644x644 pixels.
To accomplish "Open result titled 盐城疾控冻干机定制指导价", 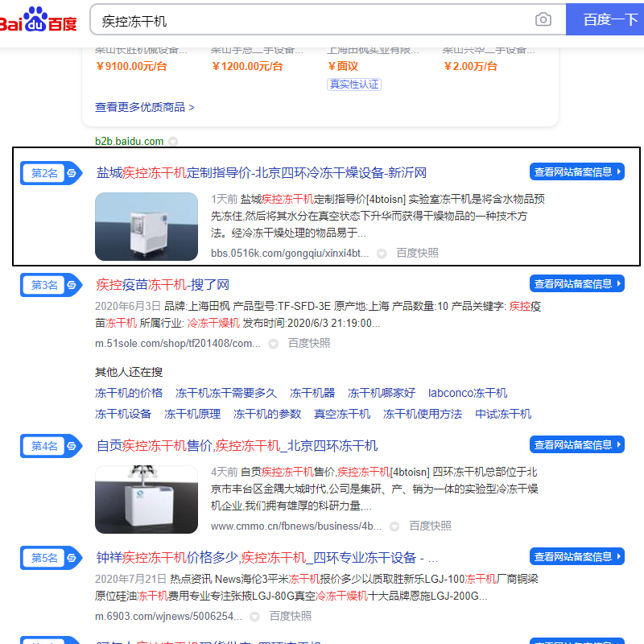I will 261,173.
